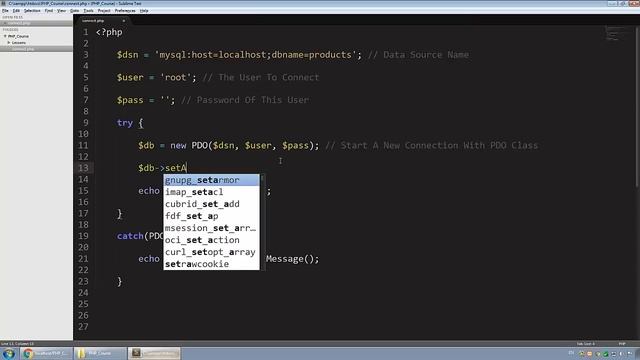Choose oci_set_action autocomplete suggestion

tap(211, 240)
